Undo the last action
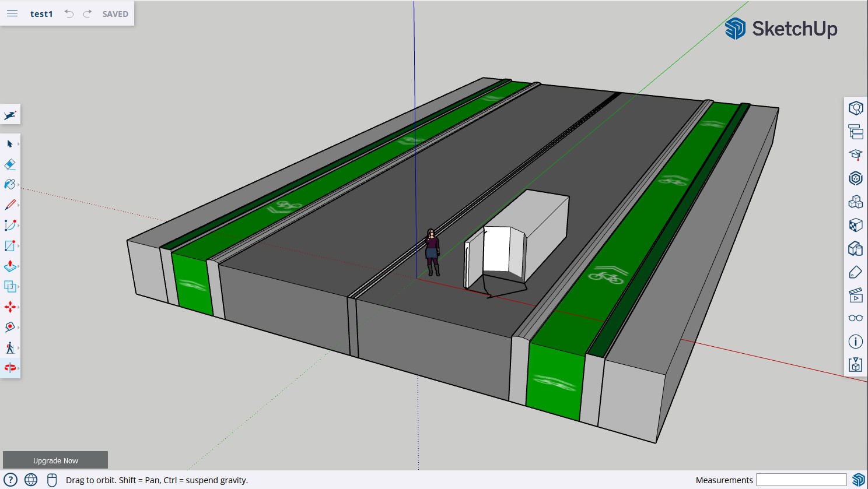Viewport: 868px width, 489px height. click(69, 13)
